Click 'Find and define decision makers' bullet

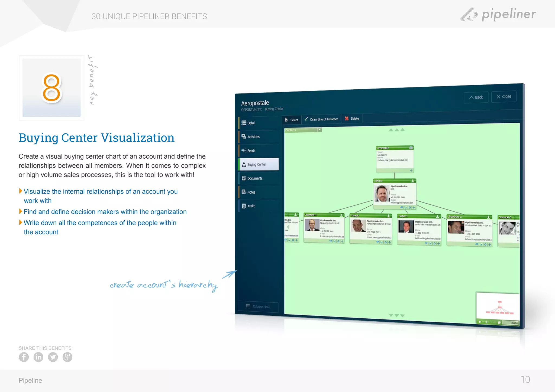pyautogui.click(x=105, y=212)
